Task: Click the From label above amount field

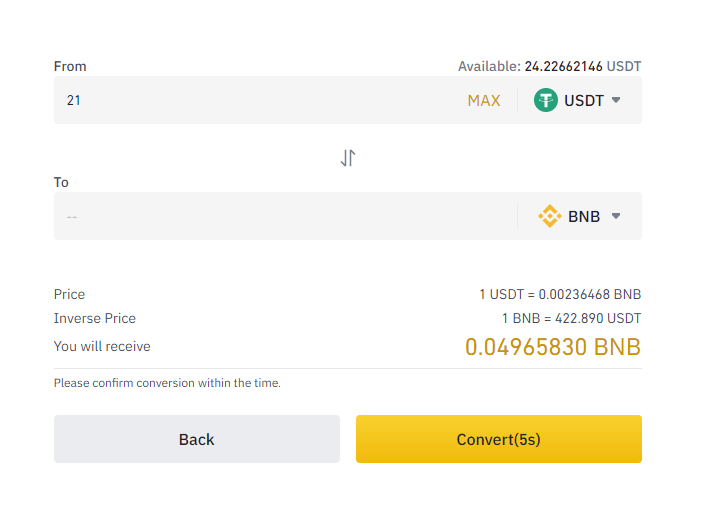Action: pos(70,67)
